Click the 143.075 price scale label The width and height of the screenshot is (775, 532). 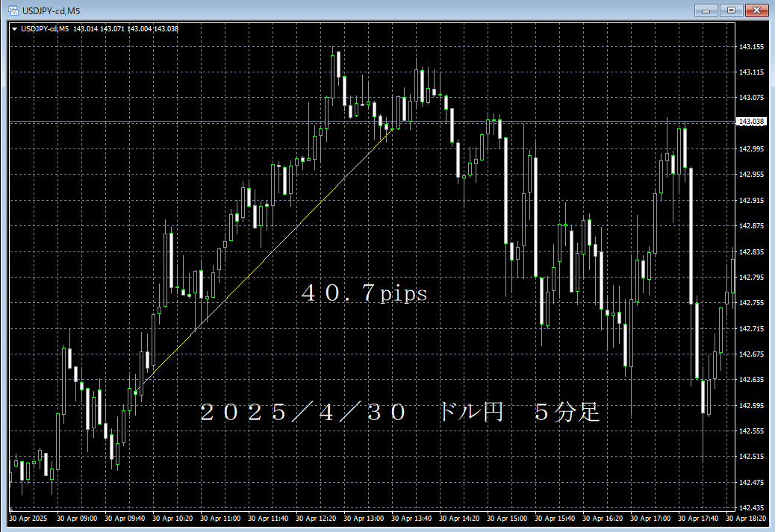point(751,98)
